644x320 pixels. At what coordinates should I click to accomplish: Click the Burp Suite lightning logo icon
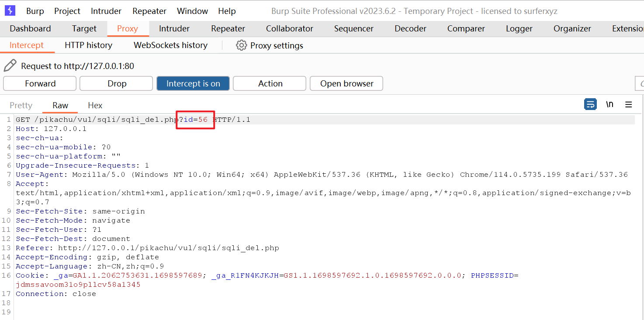[x=10, y=10]
